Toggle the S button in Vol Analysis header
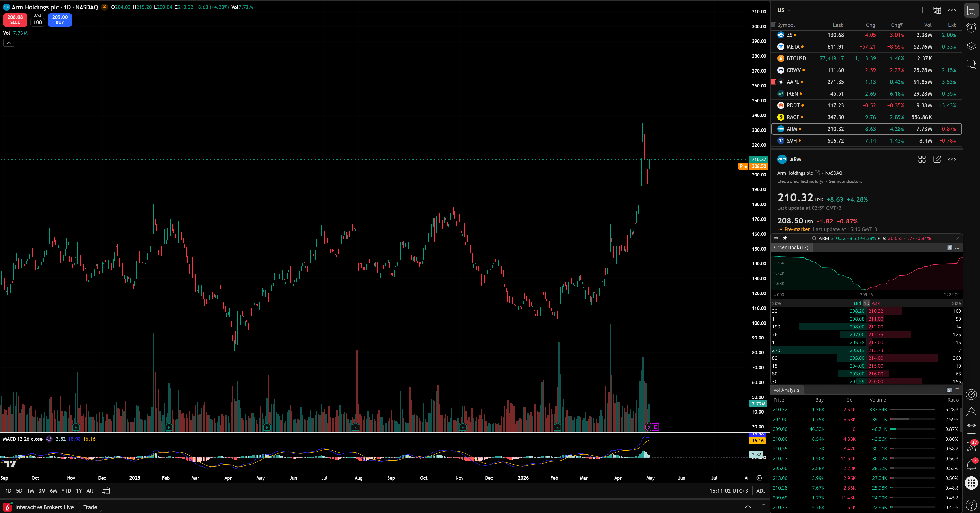The image size is (980, 513). (949, 390)
